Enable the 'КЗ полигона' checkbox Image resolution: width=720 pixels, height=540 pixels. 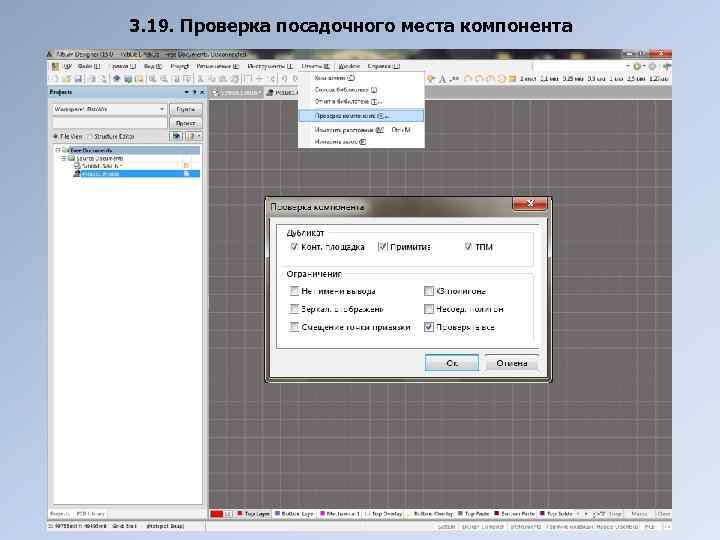click(x=428, y=291)
